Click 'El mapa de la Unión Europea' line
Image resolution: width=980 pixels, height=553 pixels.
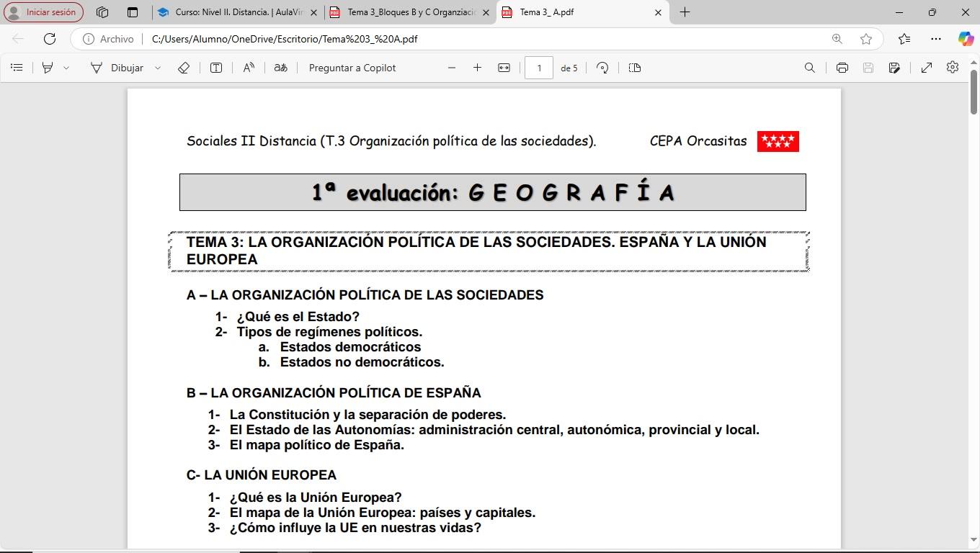(x=383, y=513)
